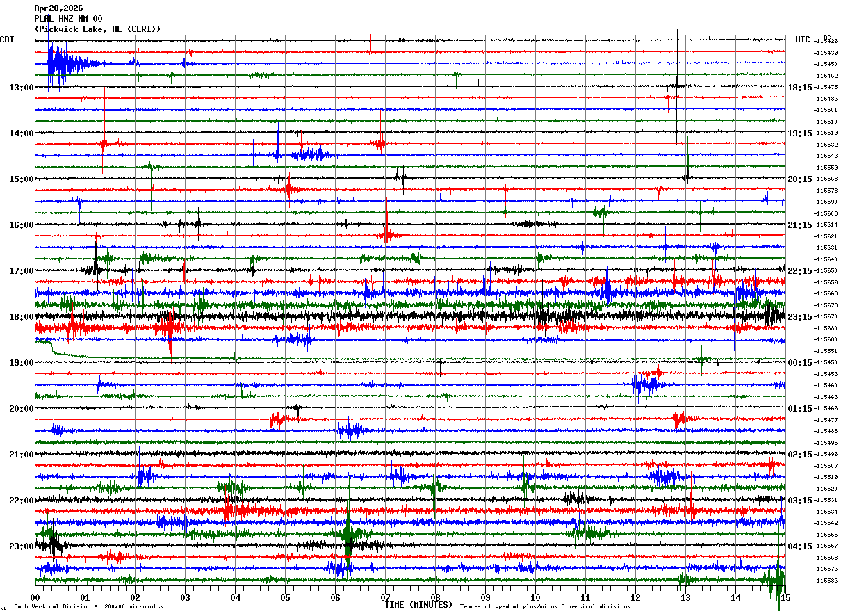Select DC offset value -115640
Image resolution: width=841 pixels, height=616 pixels.
tap(826, 259)
